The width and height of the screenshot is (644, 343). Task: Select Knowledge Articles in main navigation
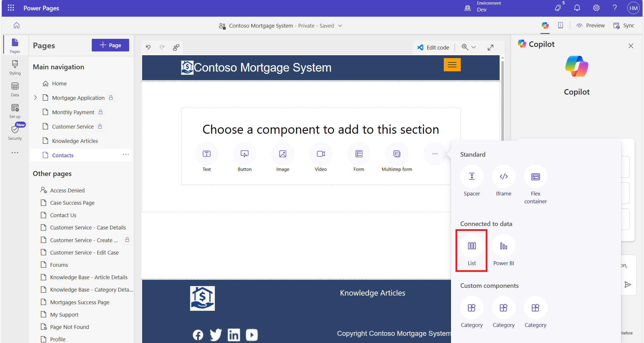pos(75,141)
